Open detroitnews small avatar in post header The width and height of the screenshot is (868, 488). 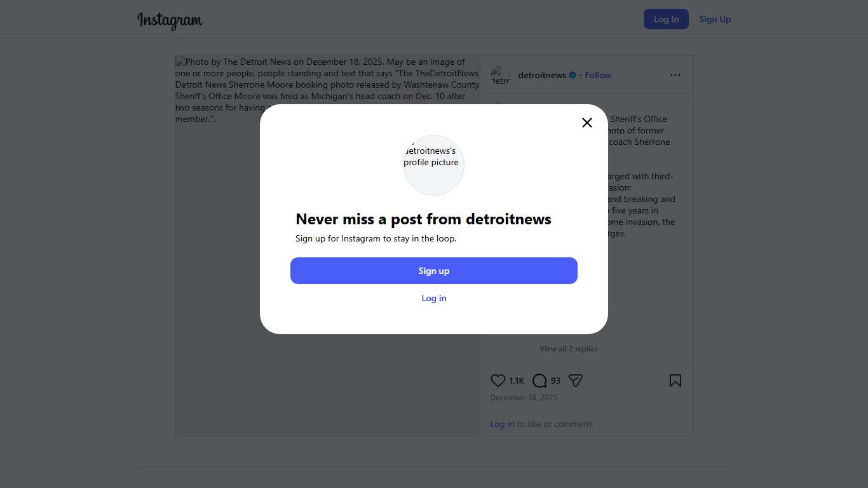(x=501, y=75)
